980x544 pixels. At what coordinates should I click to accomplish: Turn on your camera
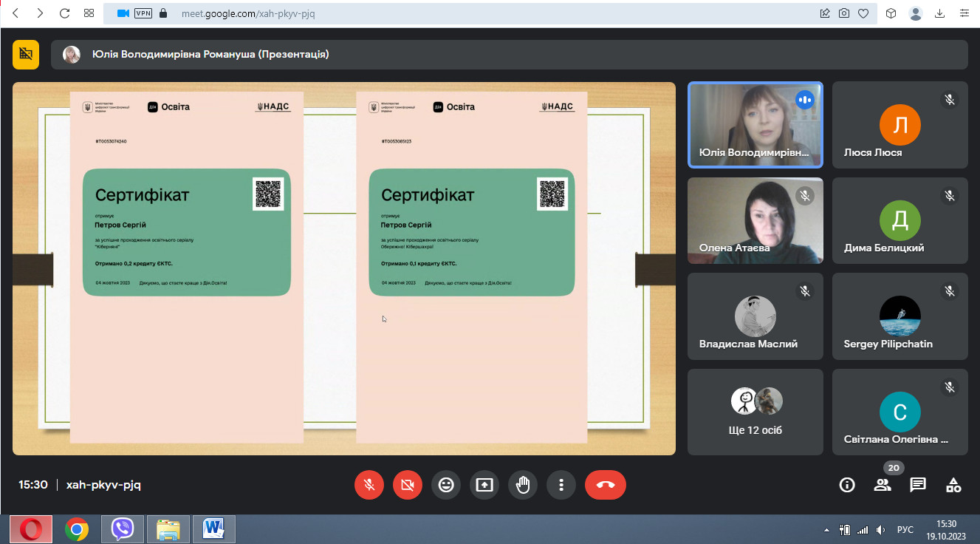(408, 485)
